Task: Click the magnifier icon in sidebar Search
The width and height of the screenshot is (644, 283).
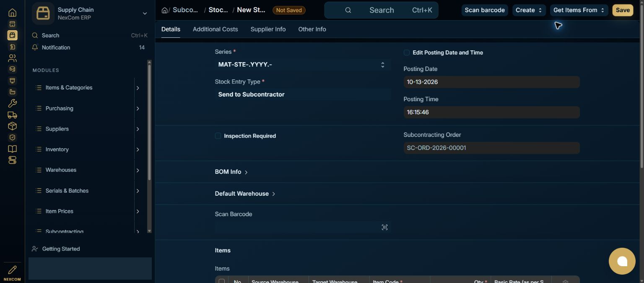Action: click(35, 36)
